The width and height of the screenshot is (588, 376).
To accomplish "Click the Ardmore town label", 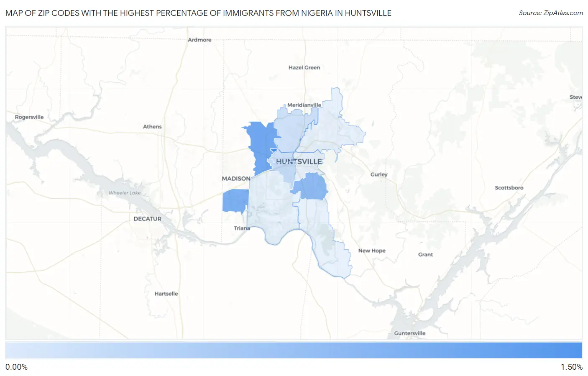I will pyautogui.click(x=199, y=40).
